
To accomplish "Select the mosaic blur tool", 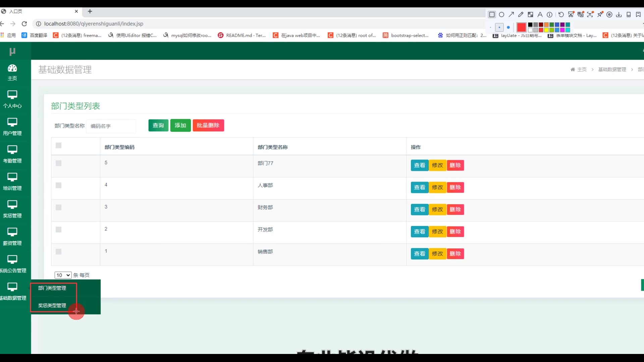I will 530,14.
